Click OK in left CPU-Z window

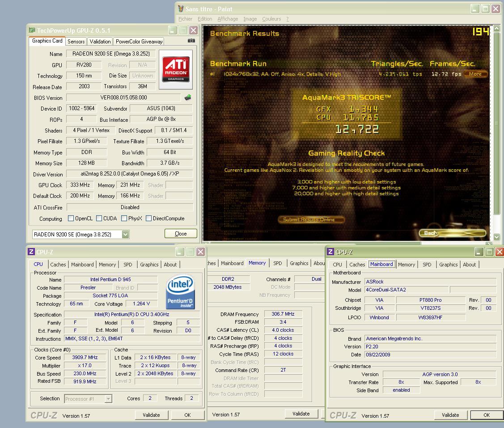(x=187, y=415)
